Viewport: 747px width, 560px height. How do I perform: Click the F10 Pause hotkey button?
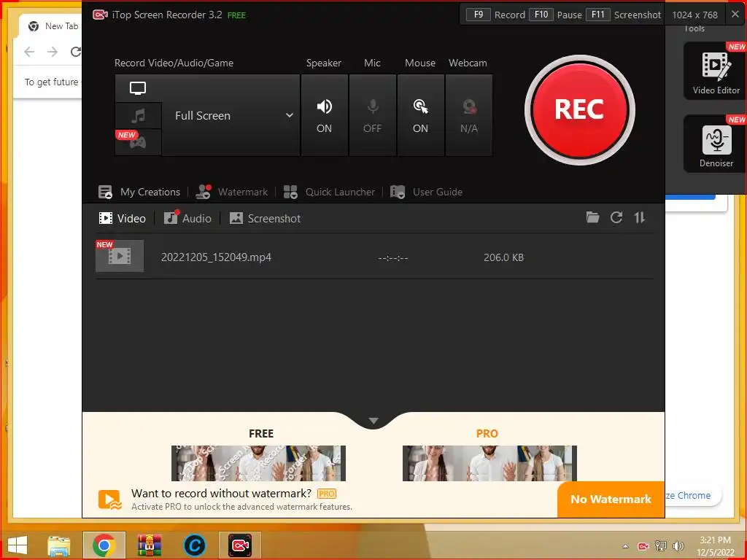click(x=541, y=15)
